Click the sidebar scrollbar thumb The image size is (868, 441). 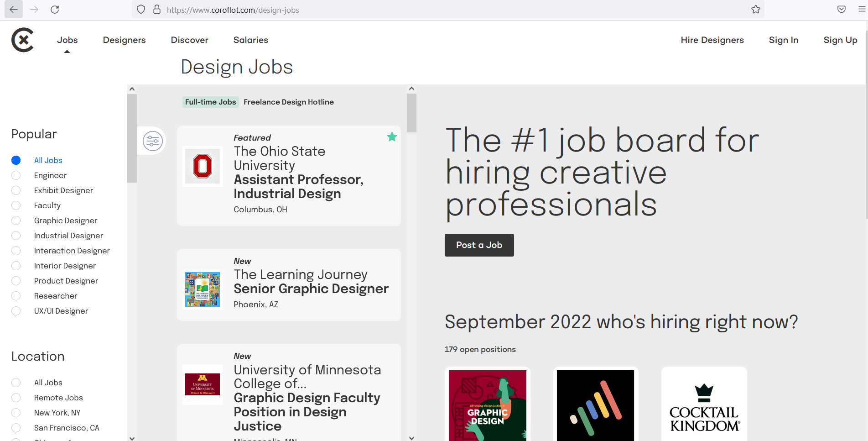(x=132, y=138)
